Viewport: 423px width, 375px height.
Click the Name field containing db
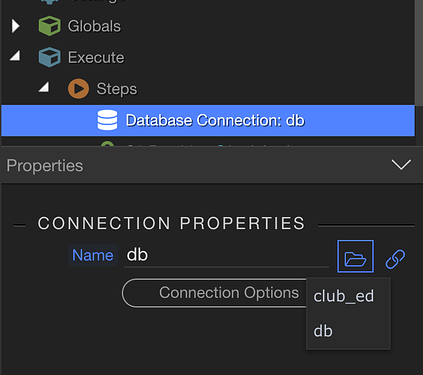pos(226,255)
